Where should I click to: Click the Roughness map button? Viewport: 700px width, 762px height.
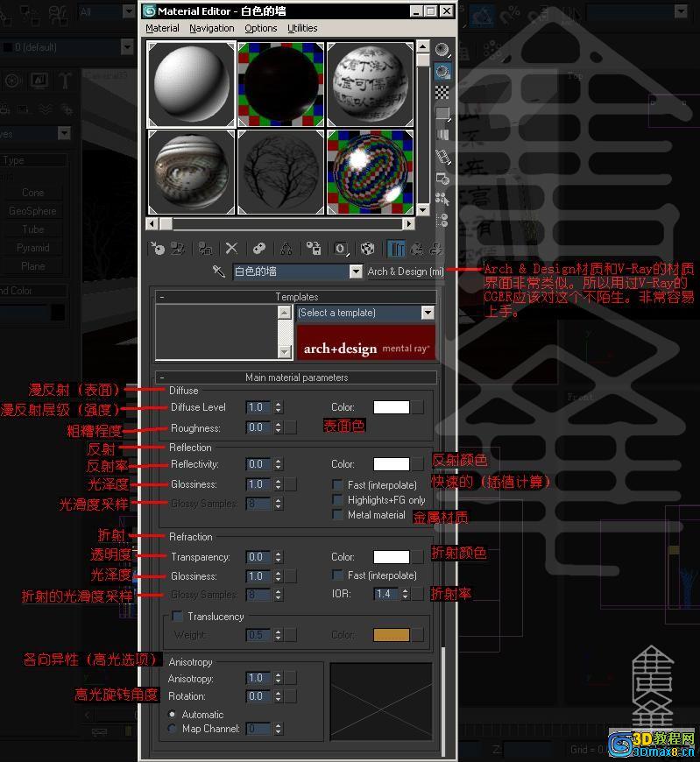pyautogui.click(x=291, y=427)
